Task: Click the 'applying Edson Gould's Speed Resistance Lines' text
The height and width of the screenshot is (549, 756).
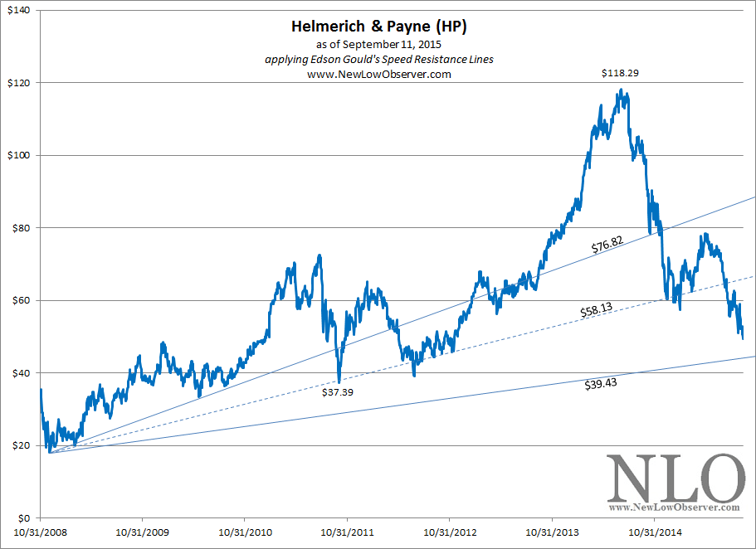Action: pyautogui.click(x=379, y=60)
